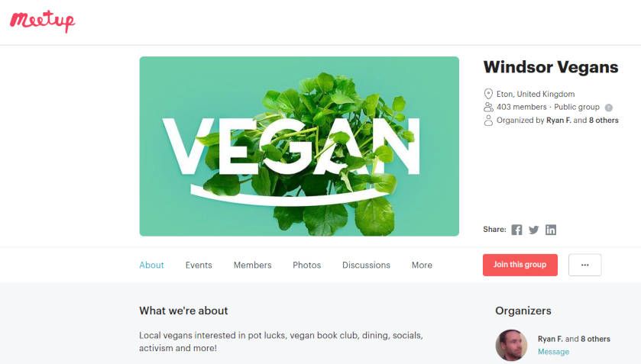
Task: Click the public group help icon
Action: tap(609, 108)
